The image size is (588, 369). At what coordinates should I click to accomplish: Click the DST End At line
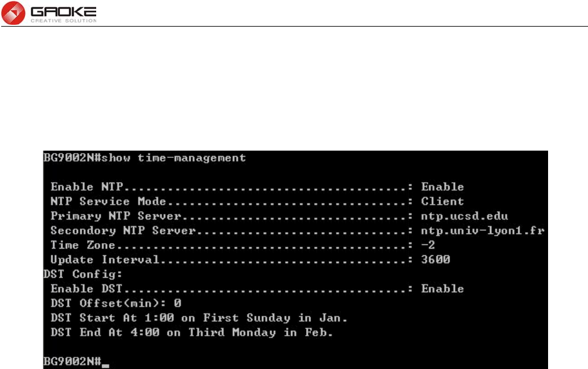(192, 332)
